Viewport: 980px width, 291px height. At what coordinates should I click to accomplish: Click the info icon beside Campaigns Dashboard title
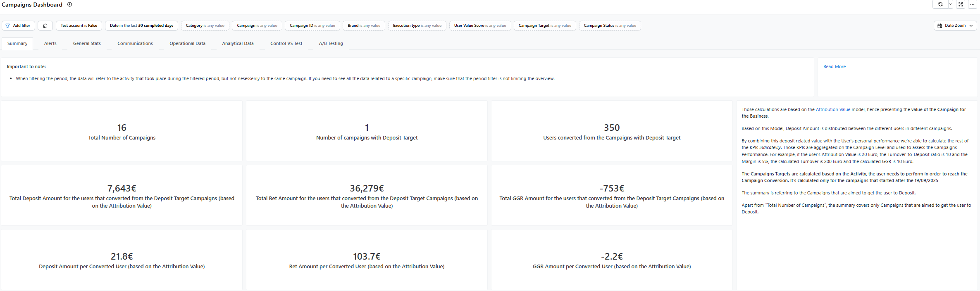pyautogui.click(x=70, y=5)
